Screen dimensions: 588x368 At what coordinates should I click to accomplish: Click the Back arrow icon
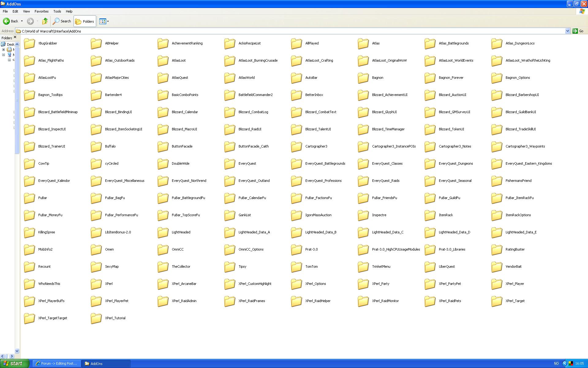pyautogui.click(x=6, y=21)
